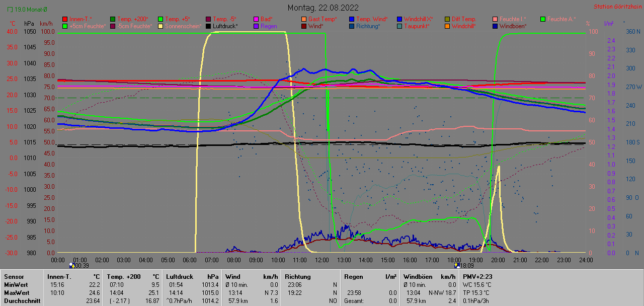The height and width of the screenshot is (306, 644).
Task: Click the Temp. Wind blue legend entry
Action: [x=368, y=19]
